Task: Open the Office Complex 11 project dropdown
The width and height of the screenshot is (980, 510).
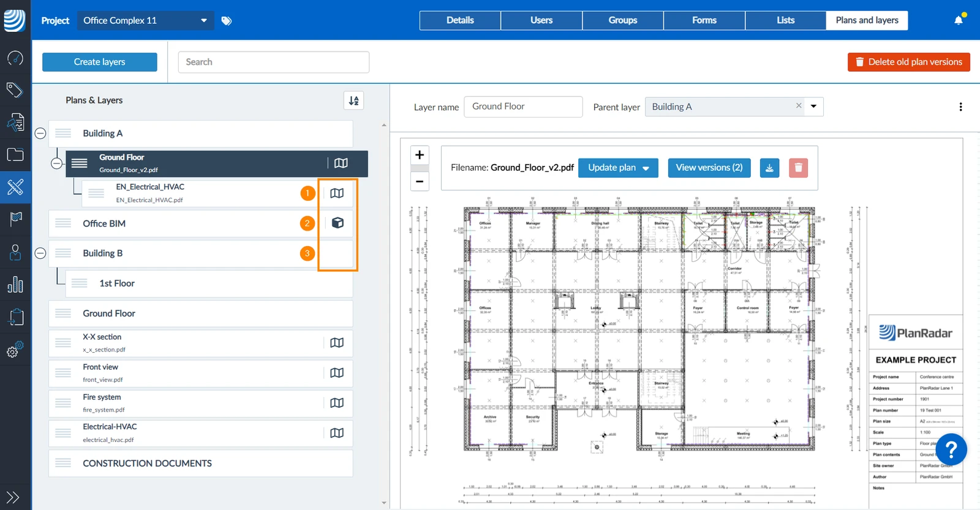Action: coord(145,21)
